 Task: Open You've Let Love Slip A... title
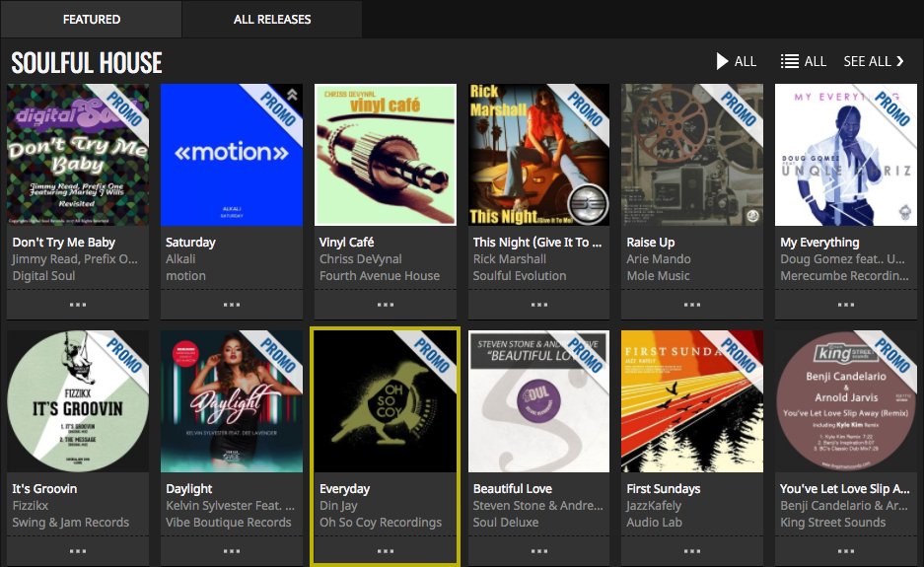[x=844, y=489]
